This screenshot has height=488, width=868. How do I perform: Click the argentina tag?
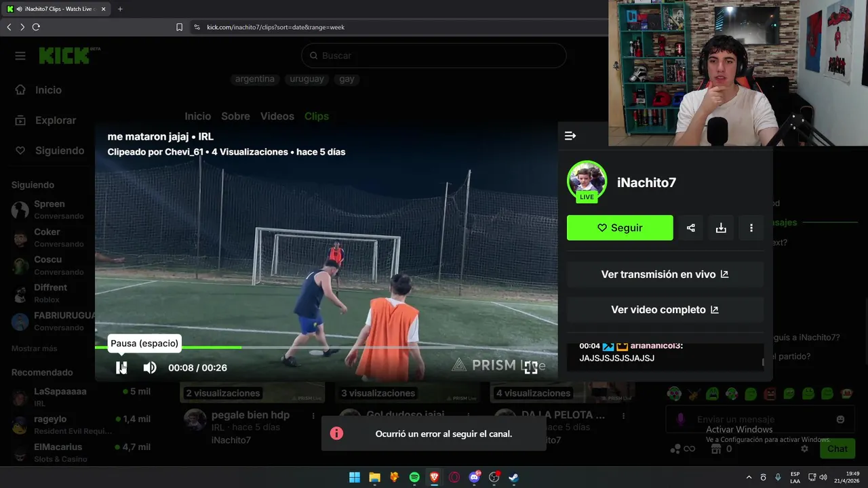coord(255,79)
